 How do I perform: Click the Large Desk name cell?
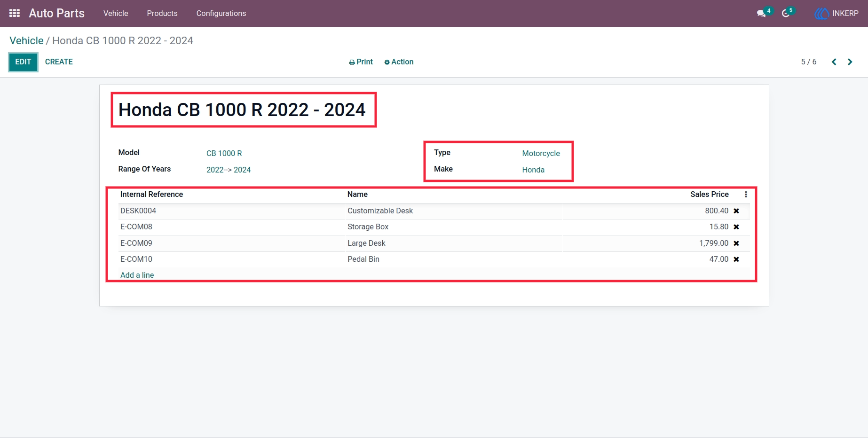[x=366, y=243]
